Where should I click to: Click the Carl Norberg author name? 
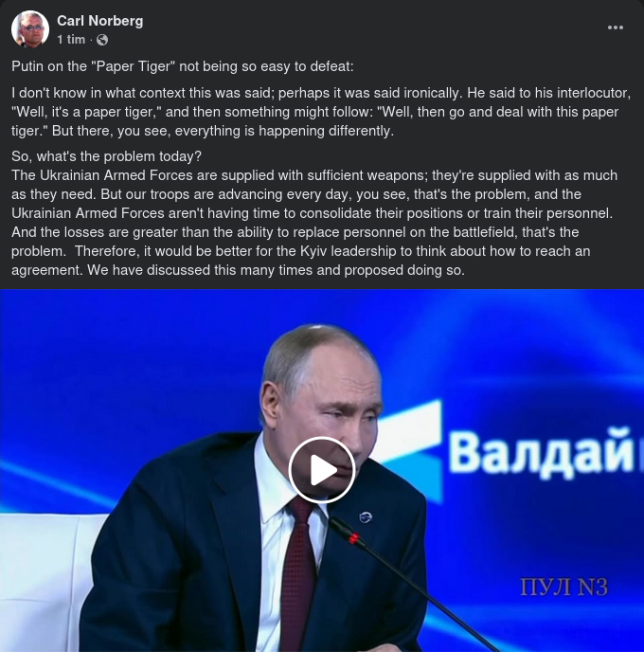(x=99, y=21)
